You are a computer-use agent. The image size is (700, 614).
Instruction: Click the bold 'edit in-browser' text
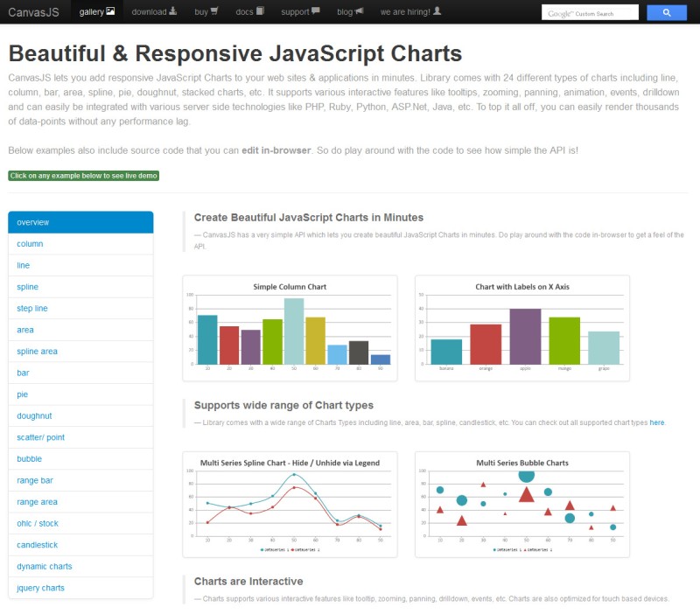point(276,150)
